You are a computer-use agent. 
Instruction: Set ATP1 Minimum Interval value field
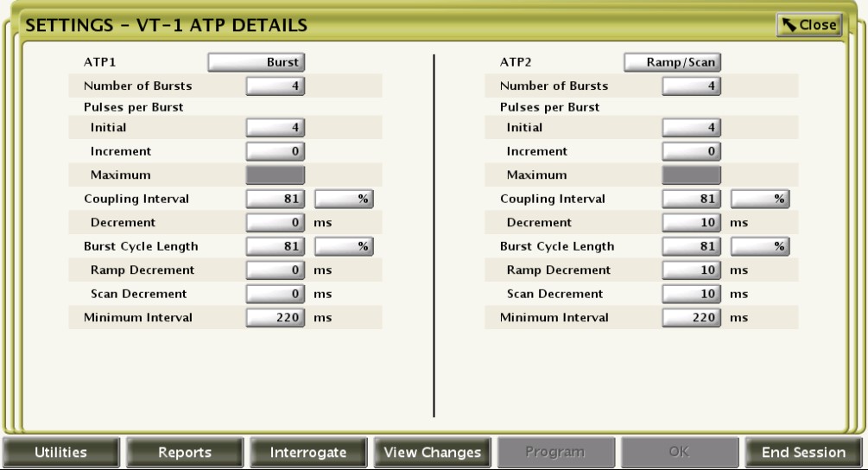coord(277,317)
